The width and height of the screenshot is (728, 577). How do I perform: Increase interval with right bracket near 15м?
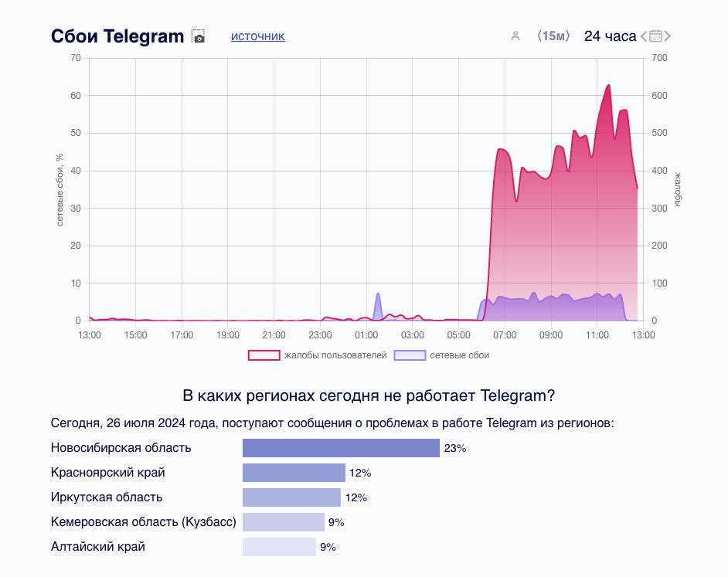568,36
